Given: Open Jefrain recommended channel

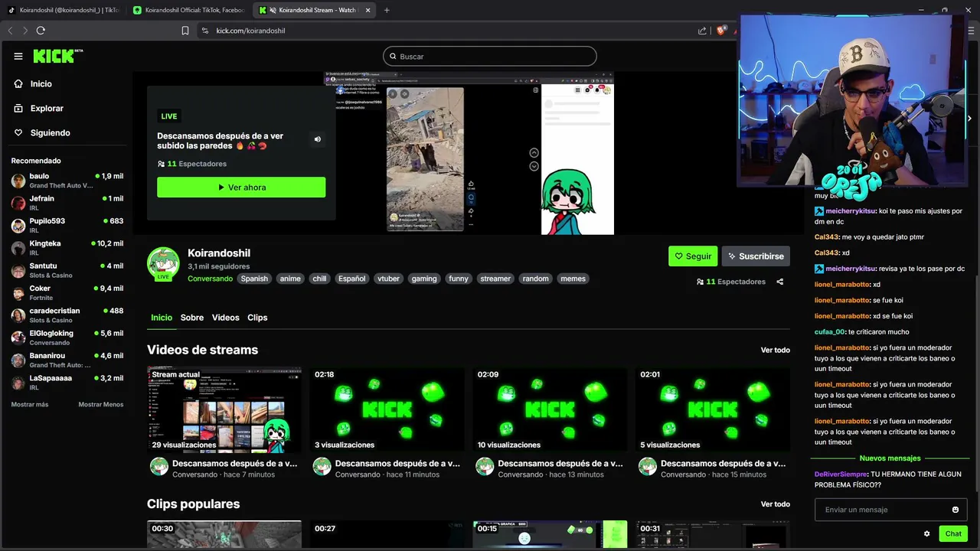Looking at the screenshot, I should [67, 203].
